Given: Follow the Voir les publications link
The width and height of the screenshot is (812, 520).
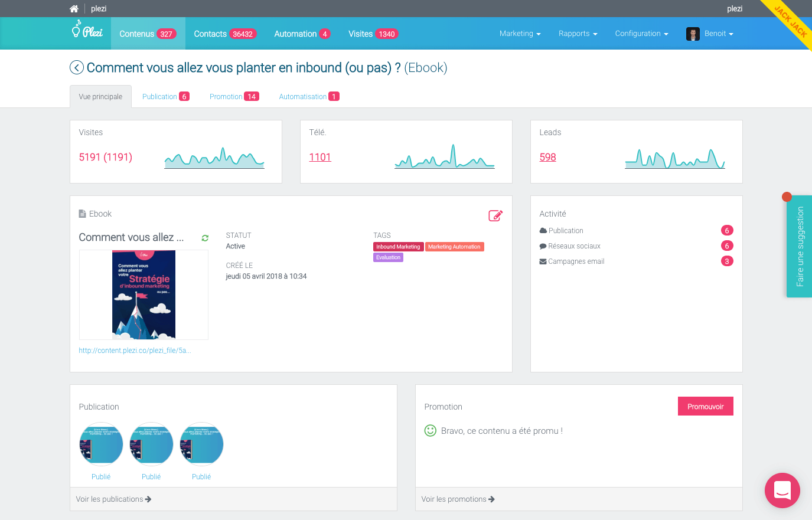Looking at the screenshot, I should point(113,499).
